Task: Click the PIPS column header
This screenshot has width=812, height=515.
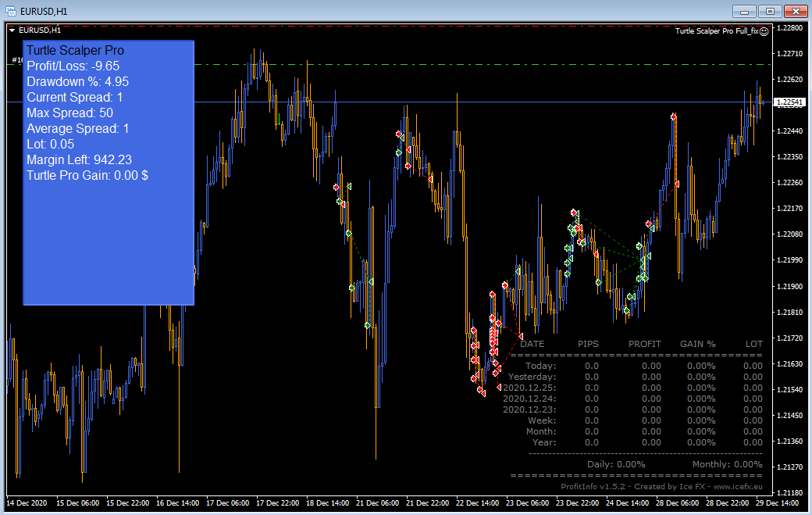Action: point(588,344)
